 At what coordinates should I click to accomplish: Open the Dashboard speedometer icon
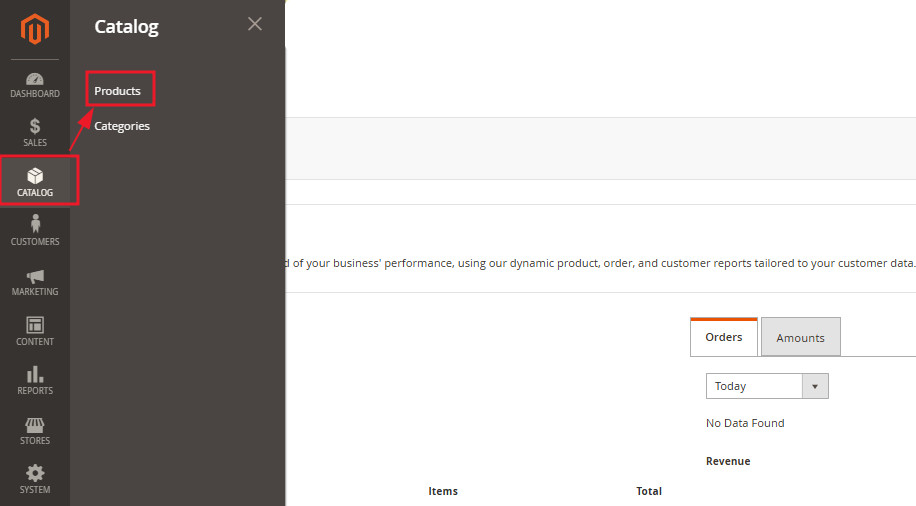pos(35,78)
